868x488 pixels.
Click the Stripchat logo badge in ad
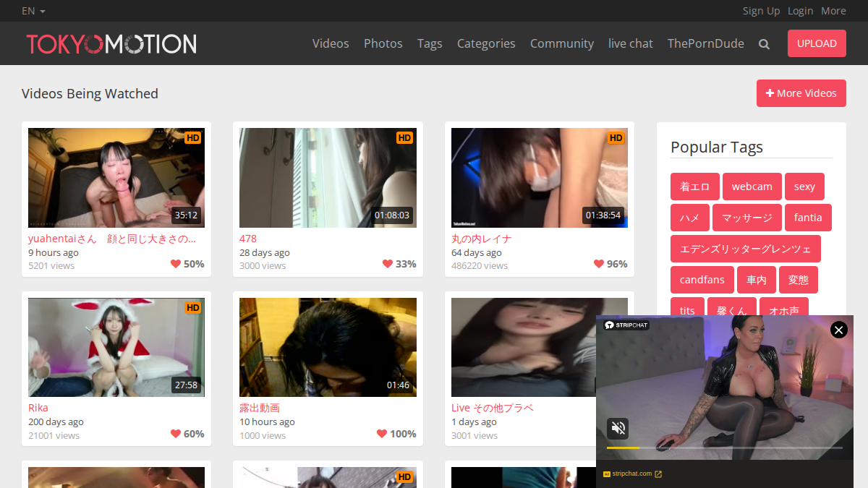pyautogui.click(x=626, y=325)
